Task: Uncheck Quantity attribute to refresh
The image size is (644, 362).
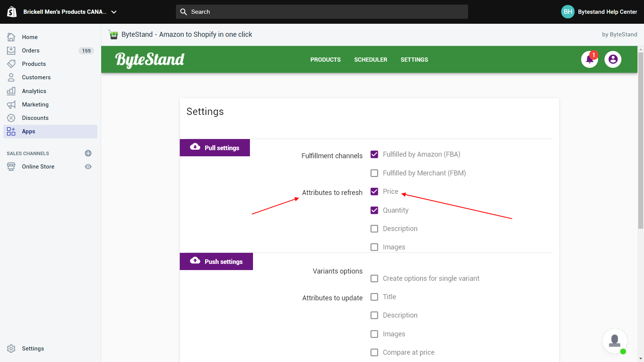Action: click(x=375, y=210)
